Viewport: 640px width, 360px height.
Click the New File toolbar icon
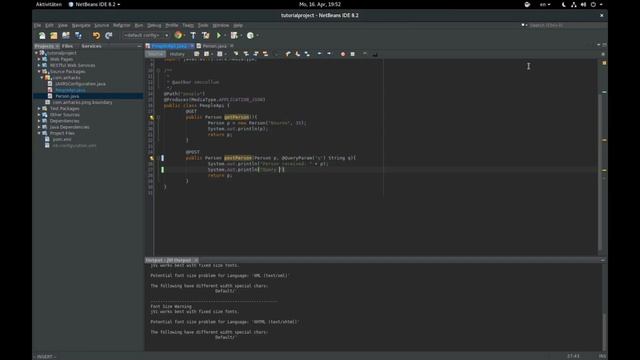tap(42, 36)
